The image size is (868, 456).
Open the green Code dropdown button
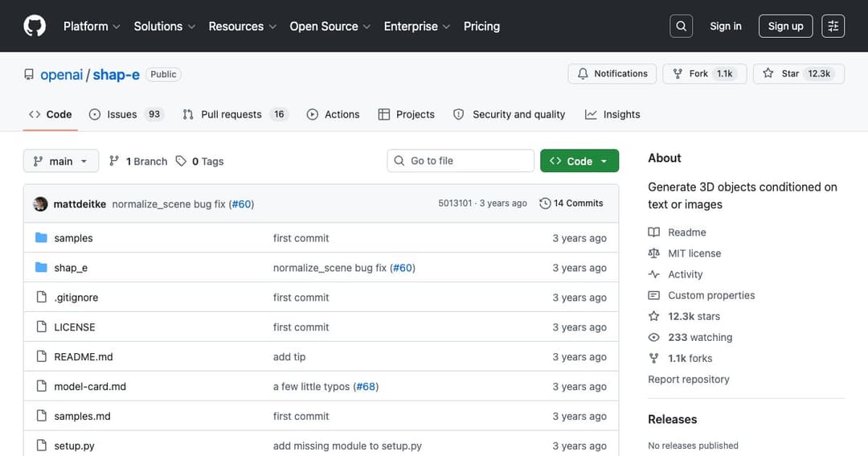(x=579, y=161)
